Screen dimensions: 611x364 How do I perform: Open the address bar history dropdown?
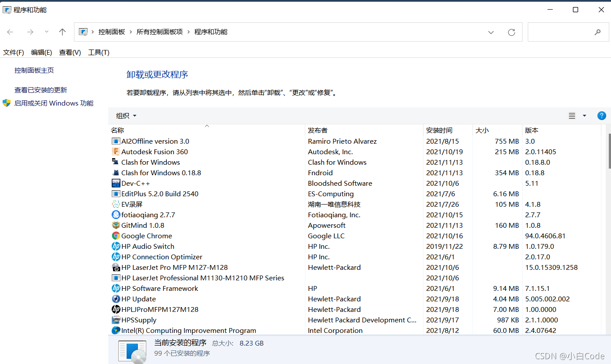[x=491, y=32]
